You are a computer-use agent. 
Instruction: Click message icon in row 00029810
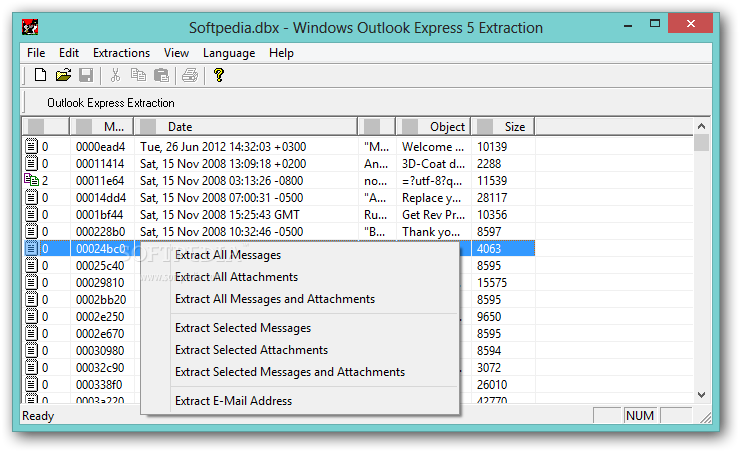[x=31, y=282]
